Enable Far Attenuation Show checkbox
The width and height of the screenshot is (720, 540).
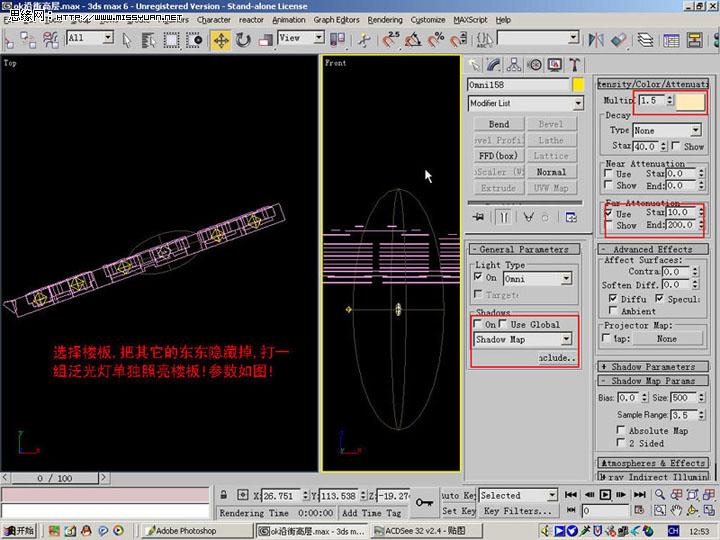point(609,225)
